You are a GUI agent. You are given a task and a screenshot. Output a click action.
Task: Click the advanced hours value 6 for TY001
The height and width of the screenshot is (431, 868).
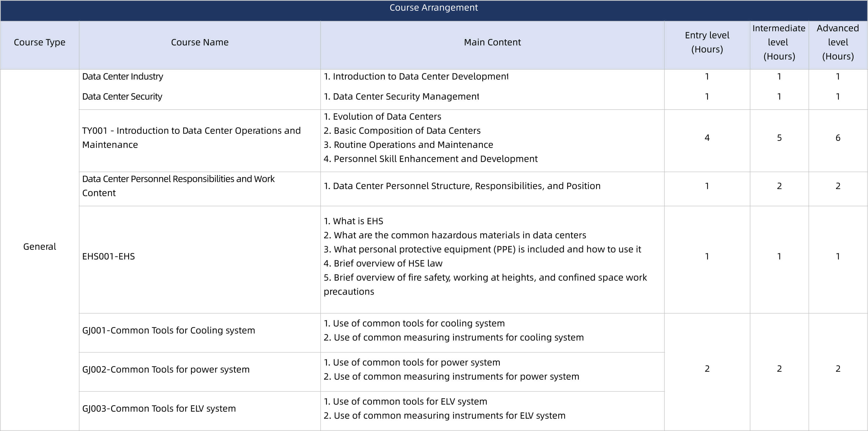click(838, 138)
